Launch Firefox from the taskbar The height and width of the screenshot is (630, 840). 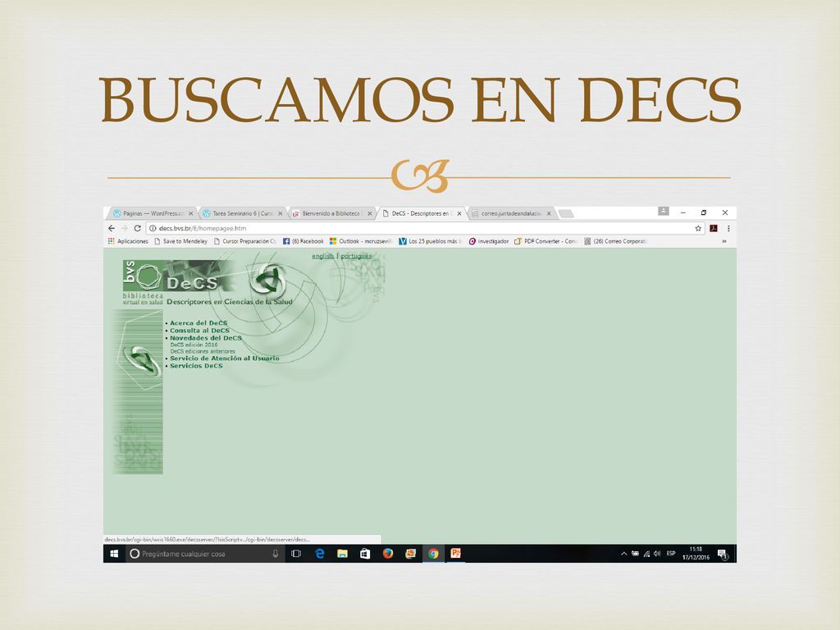click(x=388, y=554)
